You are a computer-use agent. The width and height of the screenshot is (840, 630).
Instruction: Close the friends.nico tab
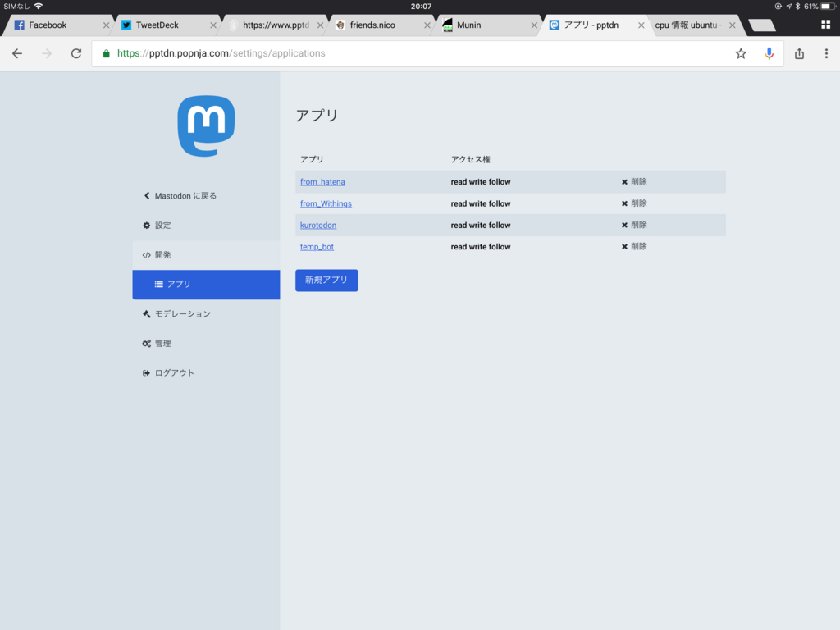[427, 25]
